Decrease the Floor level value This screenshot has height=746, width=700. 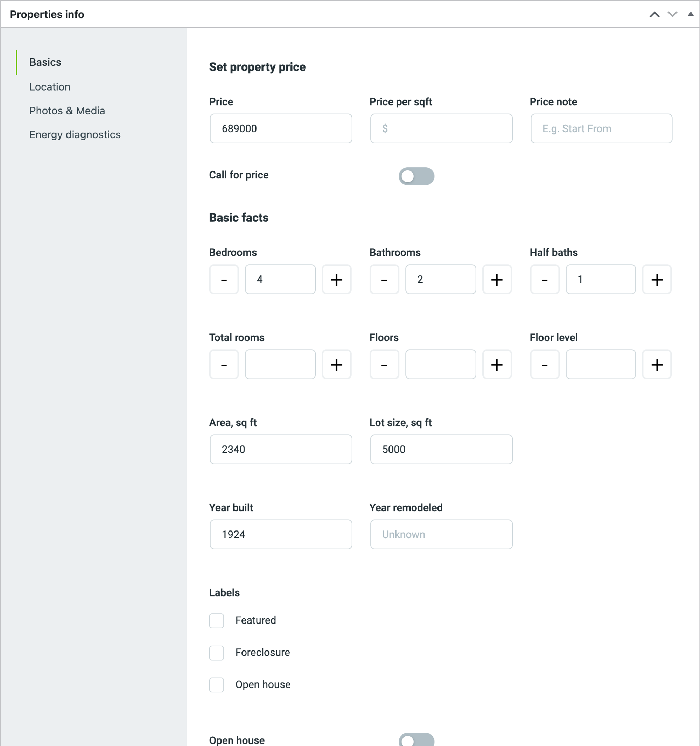pyautogui.click(x=545, y=364)
